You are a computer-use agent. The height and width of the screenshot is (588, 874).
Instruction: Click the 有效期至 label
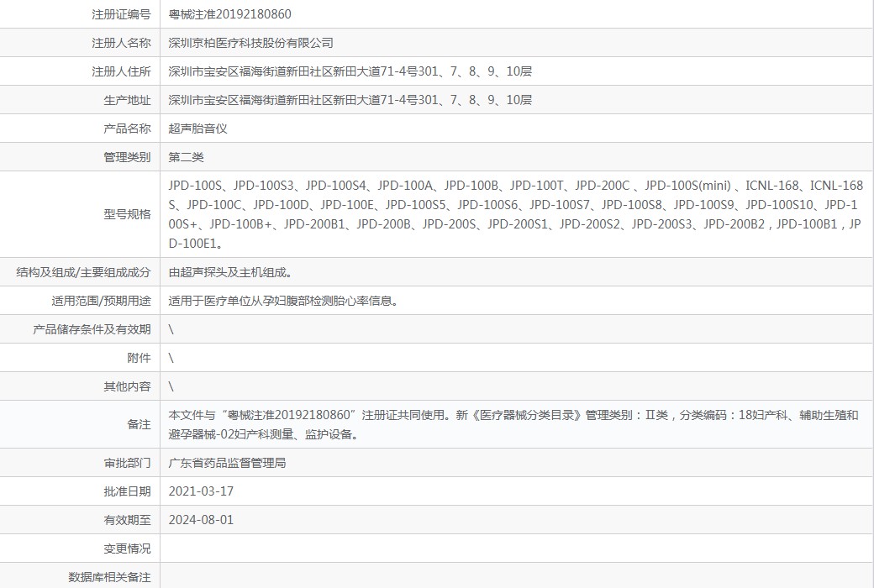127,520
